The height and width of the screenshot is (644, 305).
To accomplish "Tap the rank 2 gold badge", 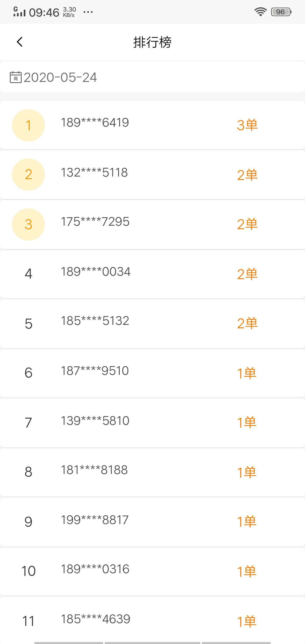I will 28,175.
